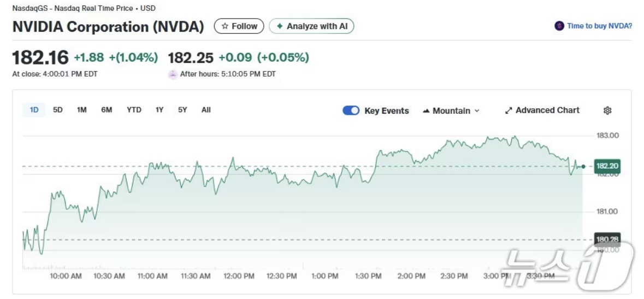Show the All time range
Viewport: 644px width, 299px height.
pos(206,110)
